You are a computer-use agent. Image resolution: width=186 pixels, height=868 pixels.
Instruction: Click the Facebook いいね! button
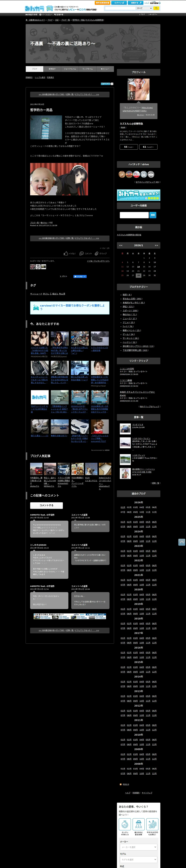(80, 276)
